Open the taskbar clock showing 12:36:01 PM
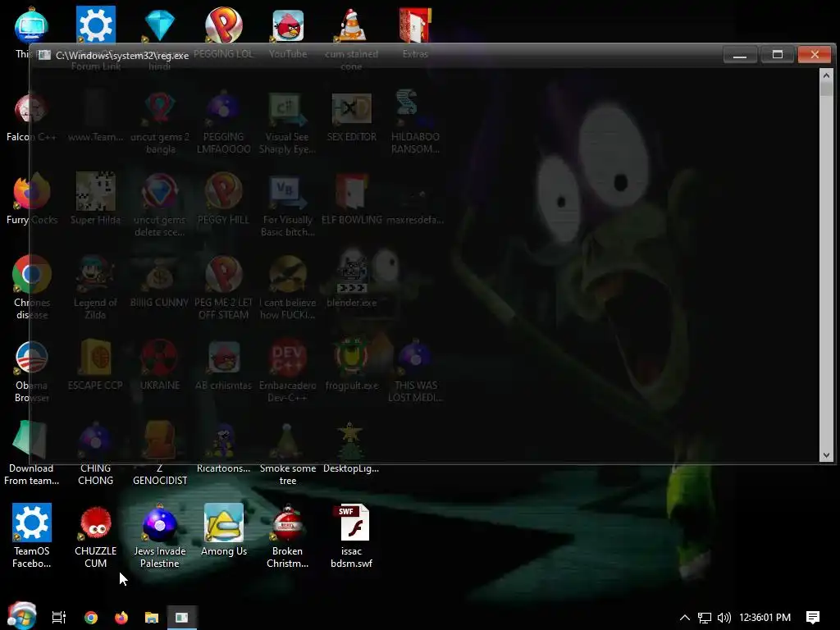 [x=765, y=618]
